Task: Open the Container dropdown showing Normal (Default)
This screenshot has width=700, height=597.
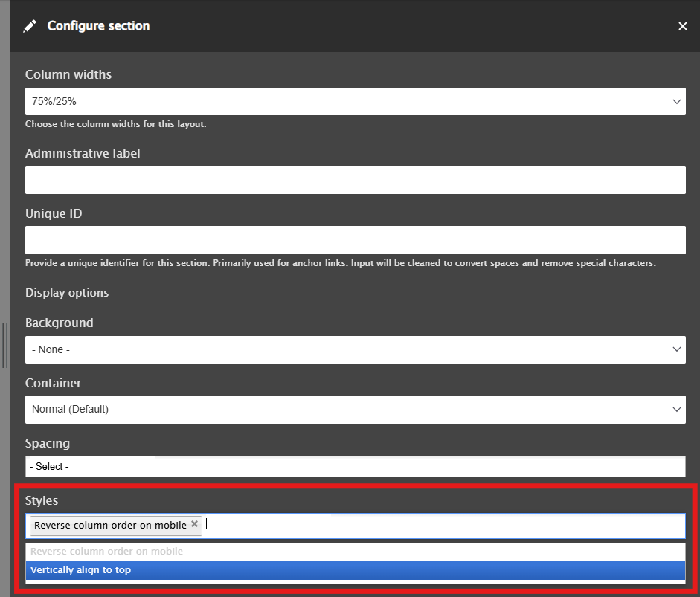Action: (356, 409)
